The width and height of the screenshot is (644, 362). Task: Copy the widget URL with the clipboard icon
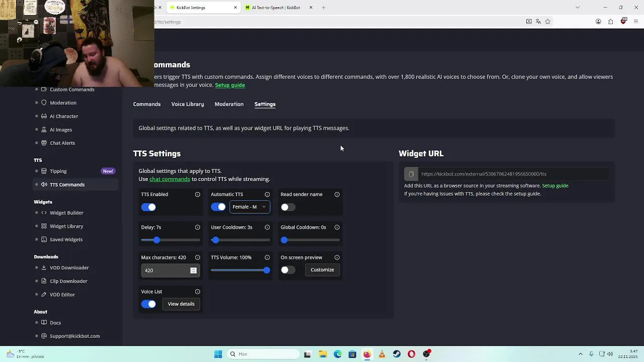click(411, 174)
